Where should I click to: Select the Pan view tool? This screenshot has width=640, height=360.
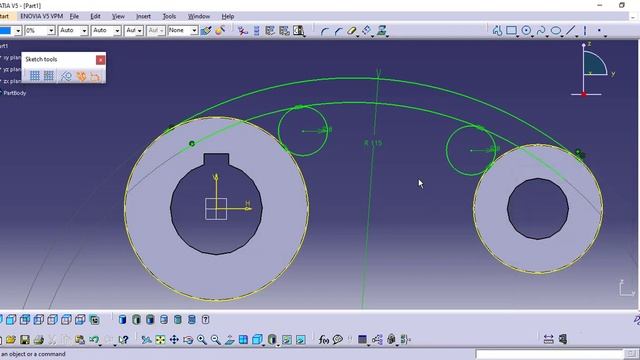[174, 340]
